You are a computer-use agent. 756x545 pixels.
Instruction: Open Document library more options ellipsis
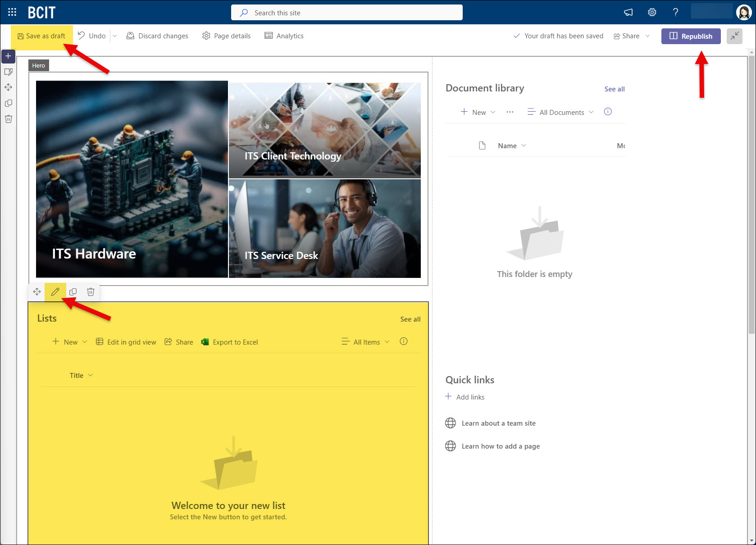click(x=510, y=112)
